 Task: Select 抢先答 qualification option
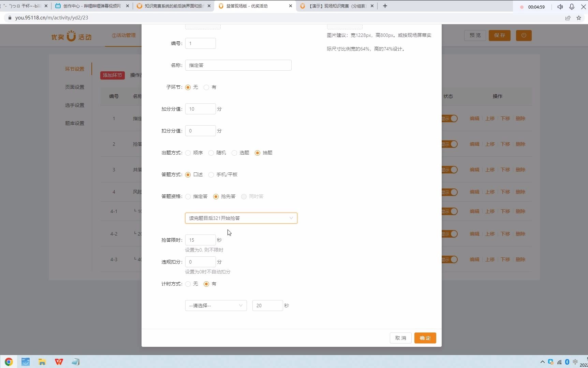point(216,197)
